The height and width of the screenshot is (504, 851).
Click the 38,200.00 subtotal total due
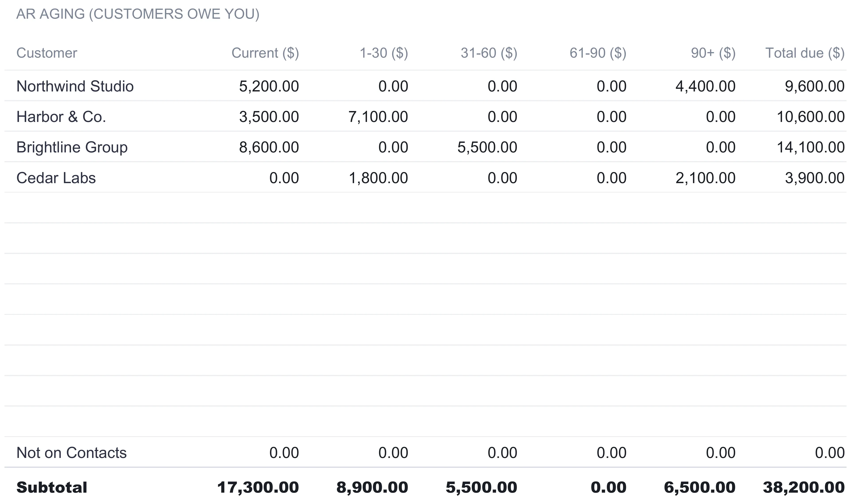tap(804, 488)
